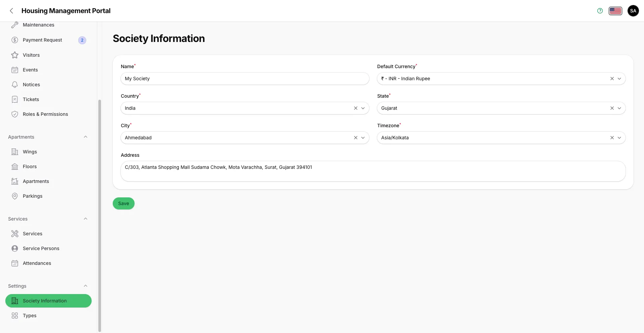Viewport: 644px width, 333px height.
Task: Clear the Default Currency selection
Action: [x=612, y=79]
